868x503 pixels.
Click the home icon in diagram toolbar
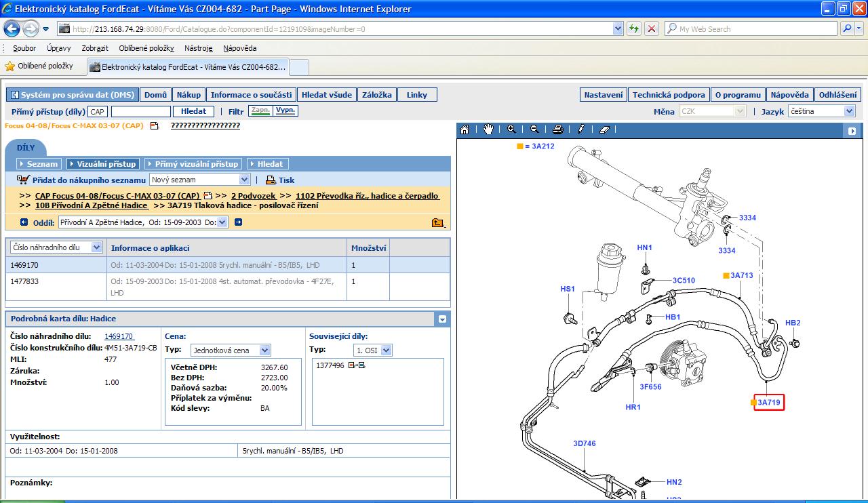point(465,129)
